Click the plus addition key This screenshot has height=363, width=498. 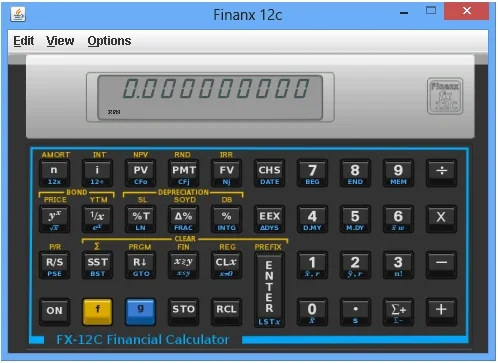coord(441,312)
